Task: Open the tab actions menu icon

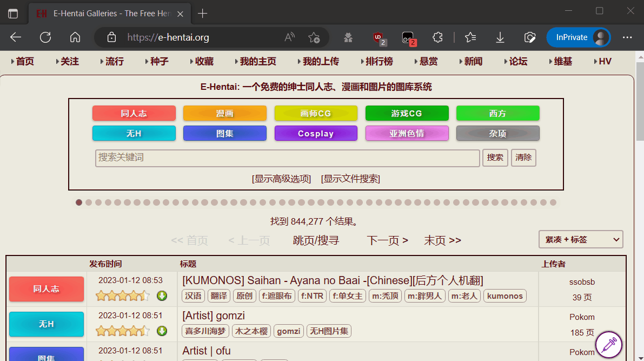Action: [13, 14]
